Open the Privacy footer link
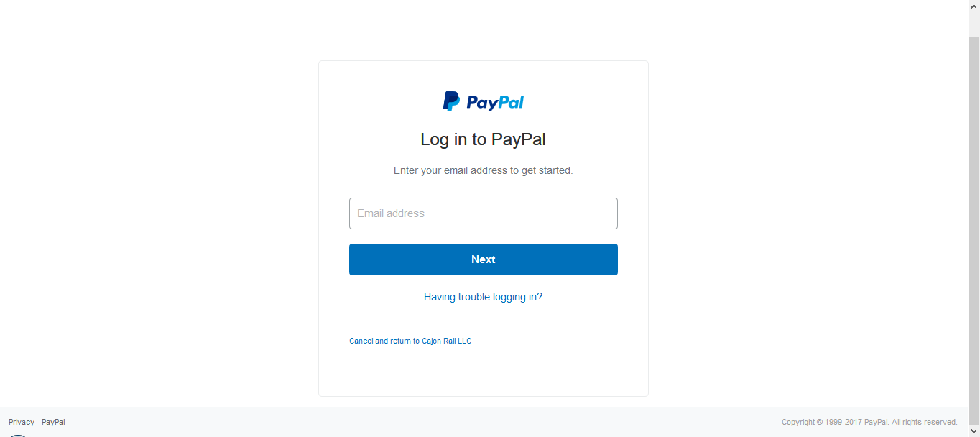This screenshot has height=437, width=980. coord(22,422)
